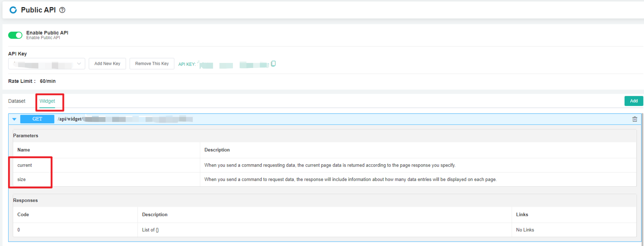
Task: Click the No Links cell
Action: 525,230
